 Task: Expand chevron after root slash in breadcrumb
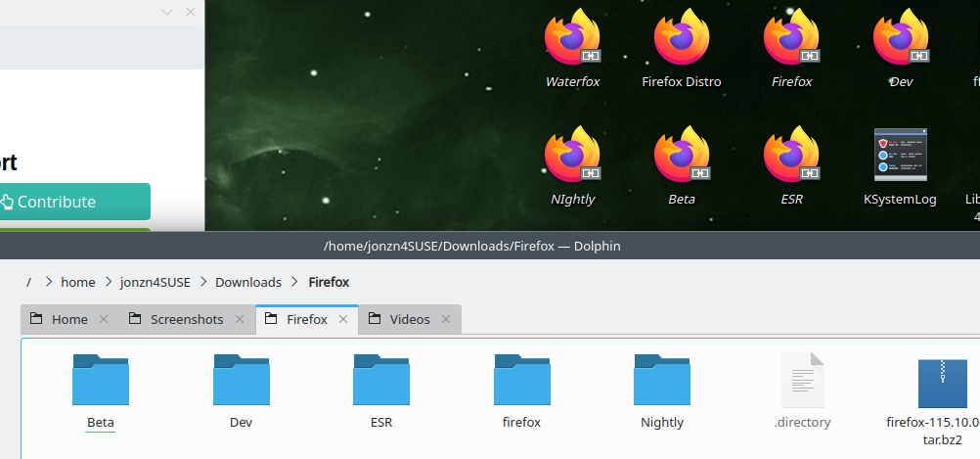(49, 282)
